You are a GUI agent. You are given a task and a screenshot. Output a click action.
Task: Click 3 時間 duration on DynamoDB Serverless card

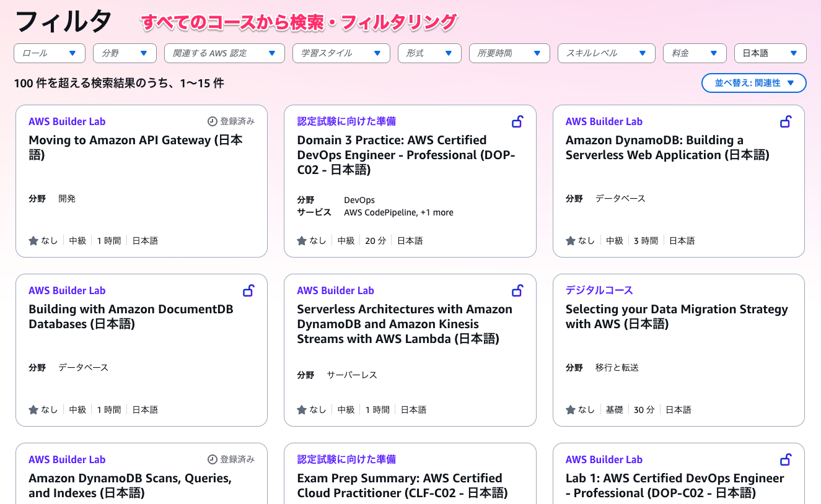646,241
